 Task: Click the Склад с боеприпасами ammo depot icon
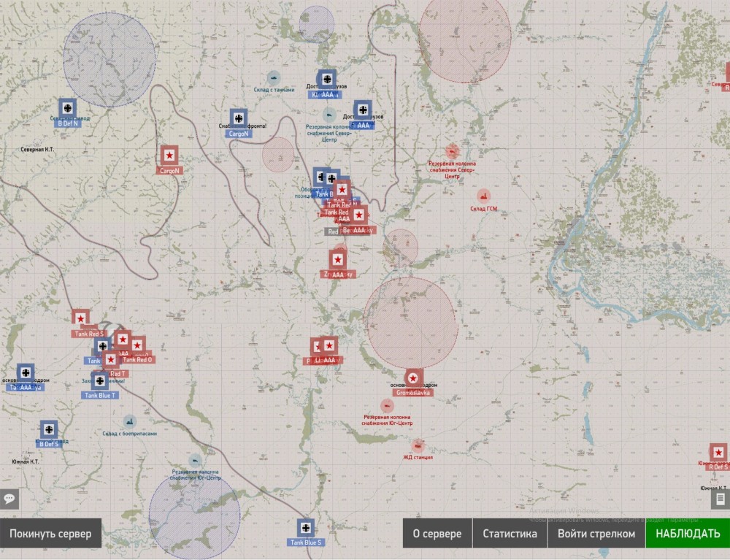[x=129, y=421]
